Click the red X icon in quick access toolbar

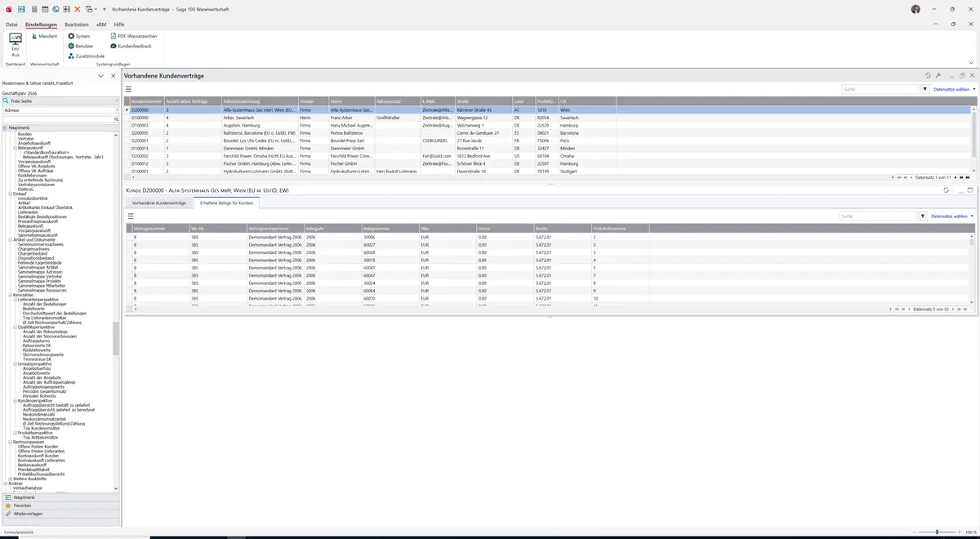coord(77,9)
